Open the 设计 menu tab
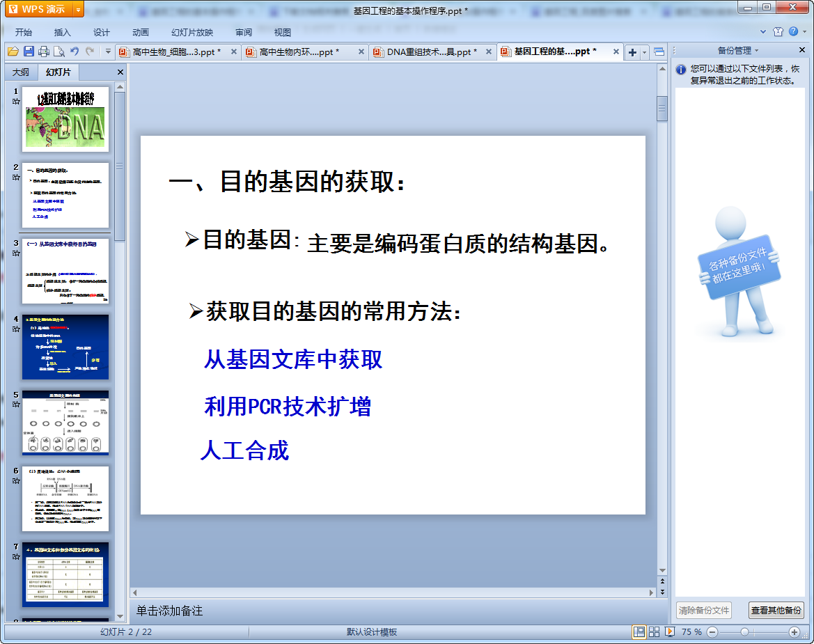 pos(101,32)
